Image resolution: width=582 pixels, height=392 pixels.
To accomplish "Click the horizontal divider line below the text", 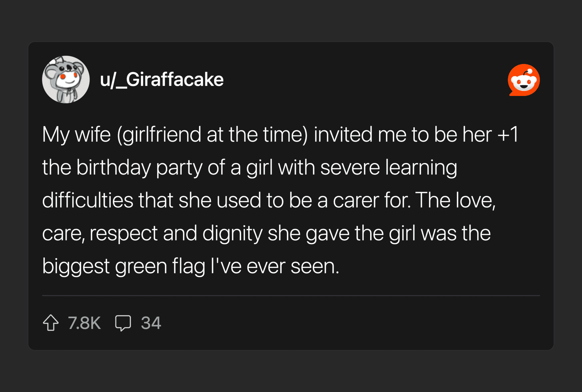I will [x=291, y=295].
